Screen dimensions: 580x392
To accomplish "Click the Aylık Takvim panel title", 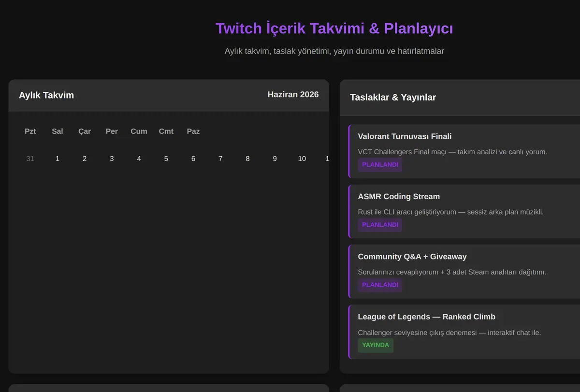I will (46, 95).
